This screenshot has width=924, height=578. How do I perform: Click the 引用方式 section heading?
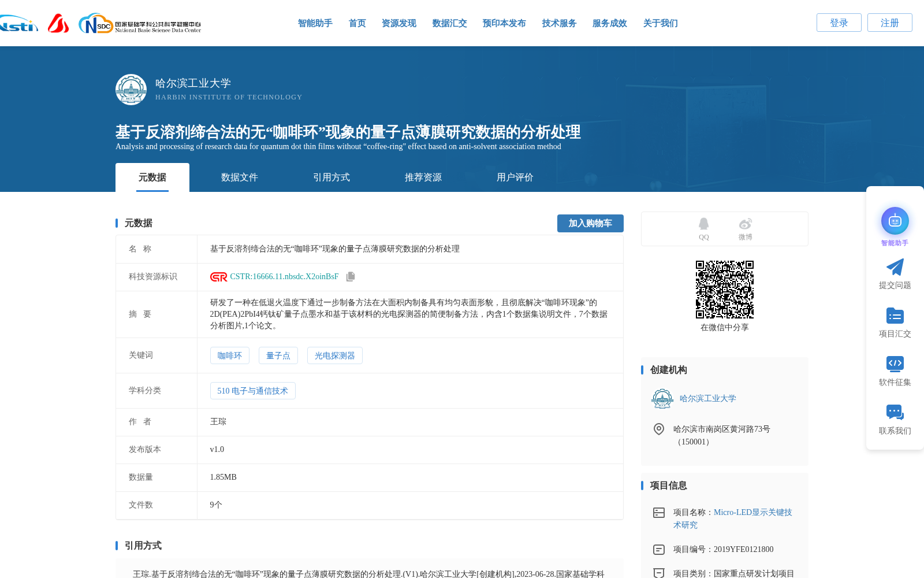143,546
